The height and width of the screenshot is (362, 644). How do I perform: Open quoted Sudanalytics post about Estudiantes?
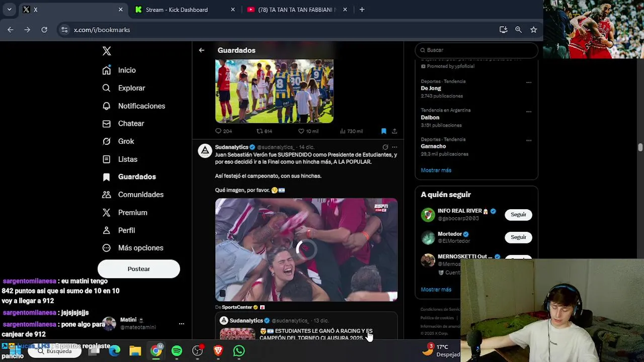306,326
